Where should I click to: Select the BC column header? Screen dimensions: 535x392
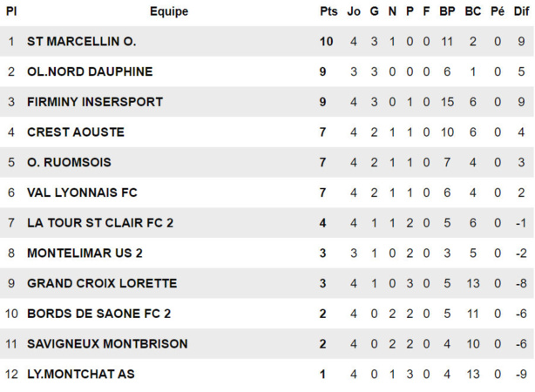[472, 11]
